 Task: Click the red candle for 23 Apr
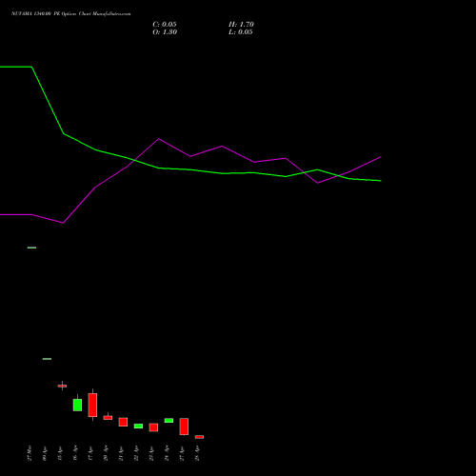[x=153, y=427]
